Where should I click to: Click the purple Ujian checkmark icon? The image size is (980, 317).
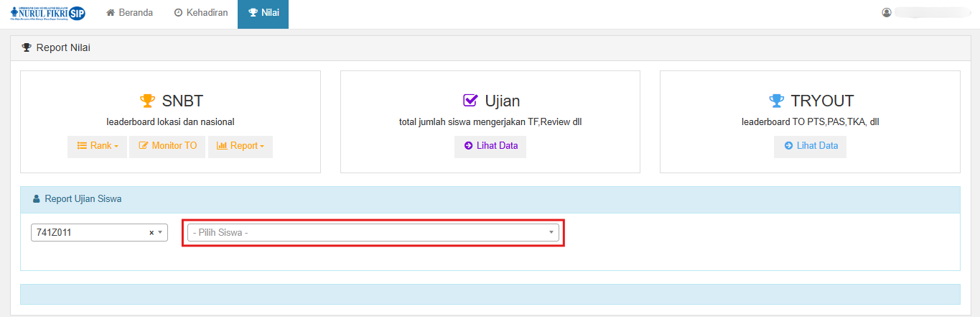[x=470, y=101]
